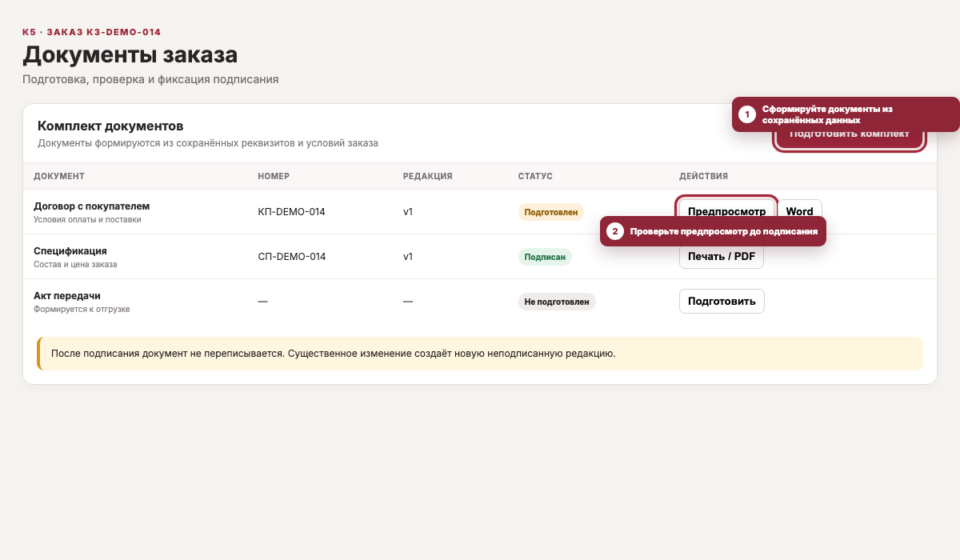Click the Подготовить комплект button
Image resolution: width=960 pixels, height=560 pixels.
[x=850, y=141]
